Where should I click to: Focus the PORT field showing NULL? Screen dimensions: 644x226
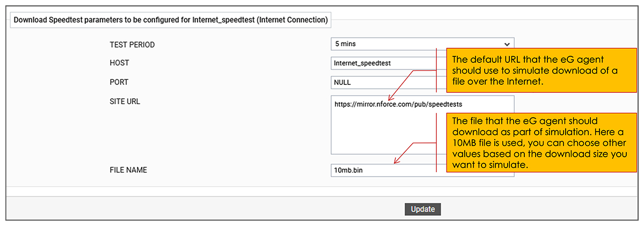pyautogui.click(x=384, y=82)
